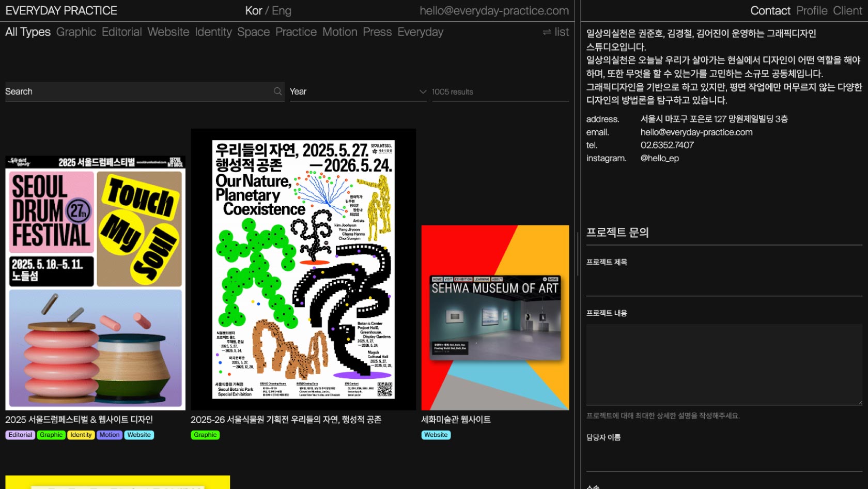Filter projects by Editorial
The height and width of the screenshot is (489, 868).
pyautogui.click(x=122, y=32)
